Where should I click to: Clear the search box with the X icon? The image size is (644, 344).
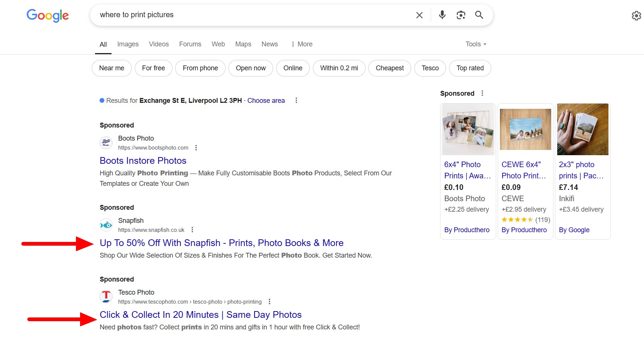pyautogui.click(x=419, y=15)
